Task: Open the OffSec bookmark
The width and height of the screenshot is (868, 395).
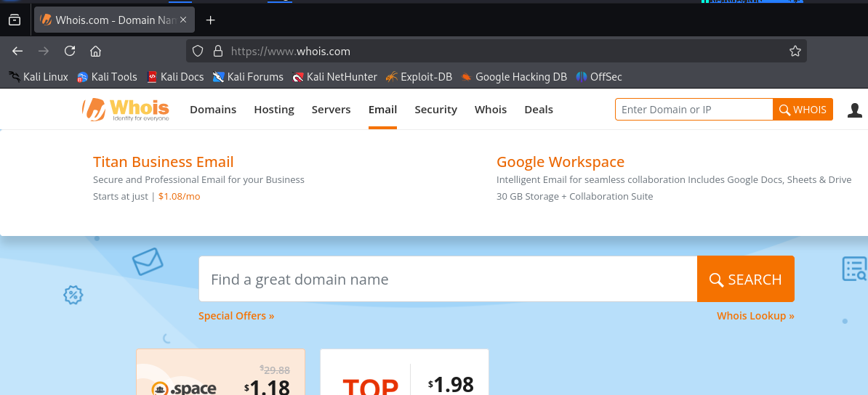Action: [599, 77]
